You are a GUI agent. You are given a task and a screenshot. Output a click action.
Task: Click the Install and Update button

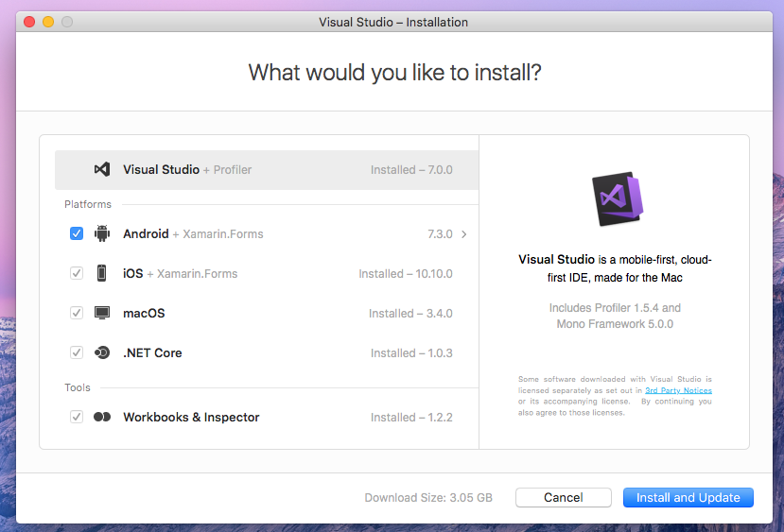pyautogui.click(x=688, y=498)
